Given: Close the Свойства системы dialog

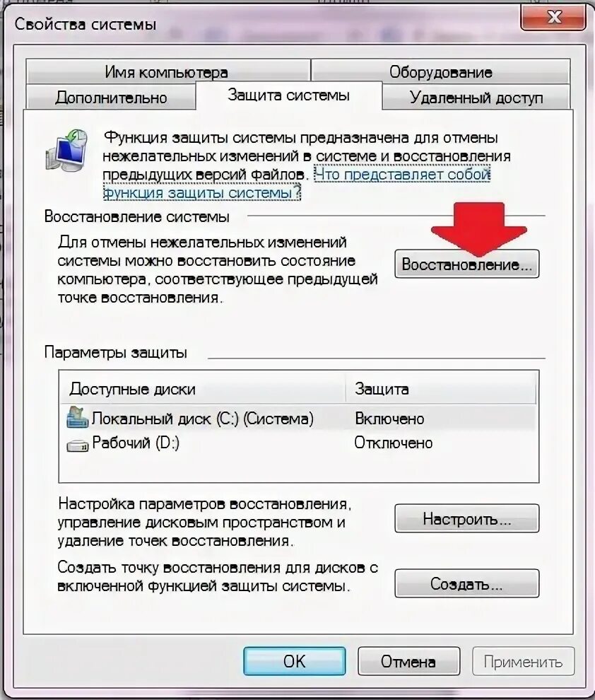Looking at the screenshot, I should [553, 18].
